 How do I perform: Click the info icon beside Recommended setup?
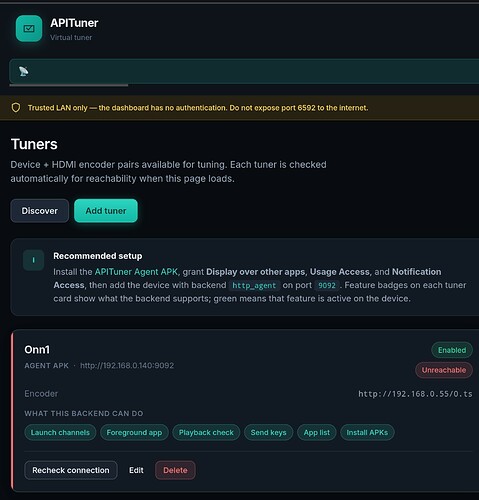(x=33, y=260)
